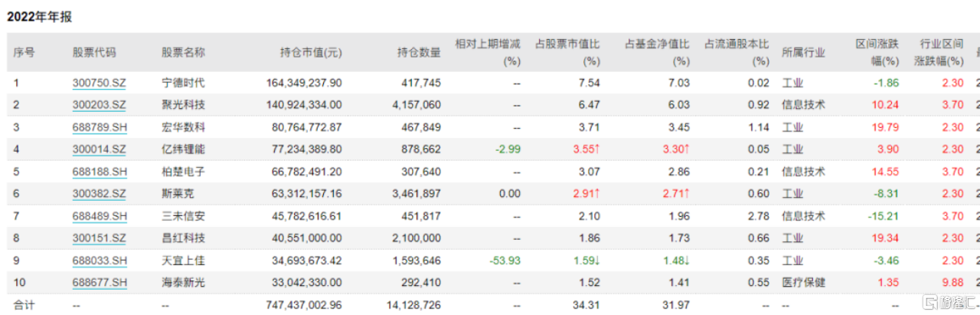Click the 医疗保健 industry cell
The width and height of the screenshot is (980, 315).
pos(803,282)
